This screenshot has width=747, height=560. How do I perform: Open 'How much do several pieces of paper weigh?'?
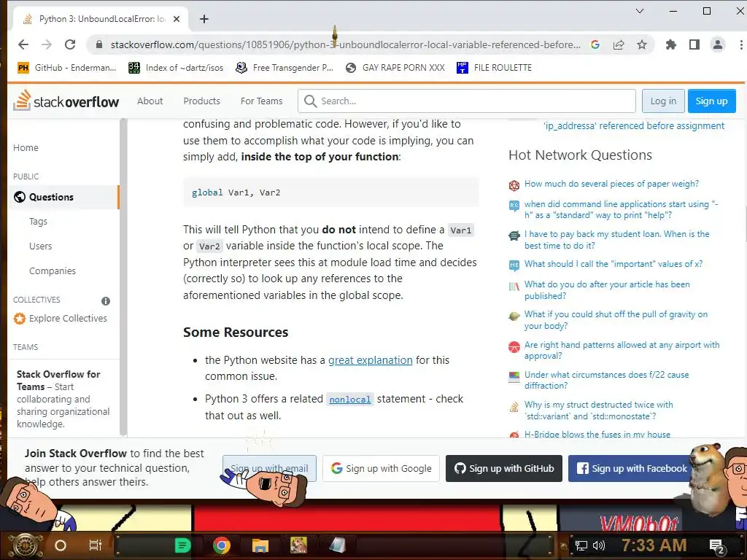(611, 184)
